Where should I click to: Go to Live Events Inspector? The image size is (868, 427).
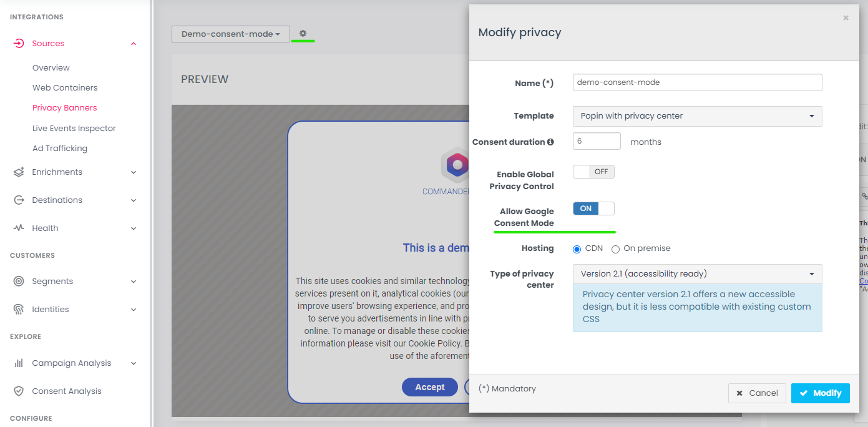click(x=74, y=129)
